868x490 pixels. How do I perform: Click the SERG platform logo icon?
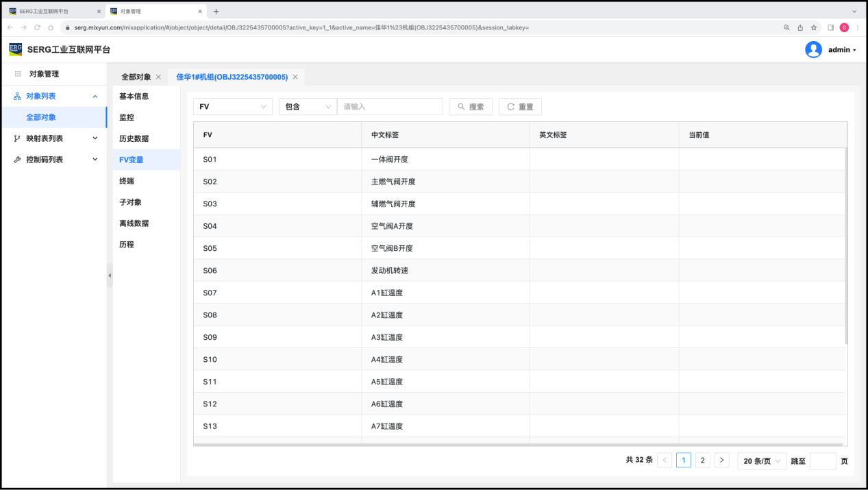pyautogui.click(x=15, y=49)
